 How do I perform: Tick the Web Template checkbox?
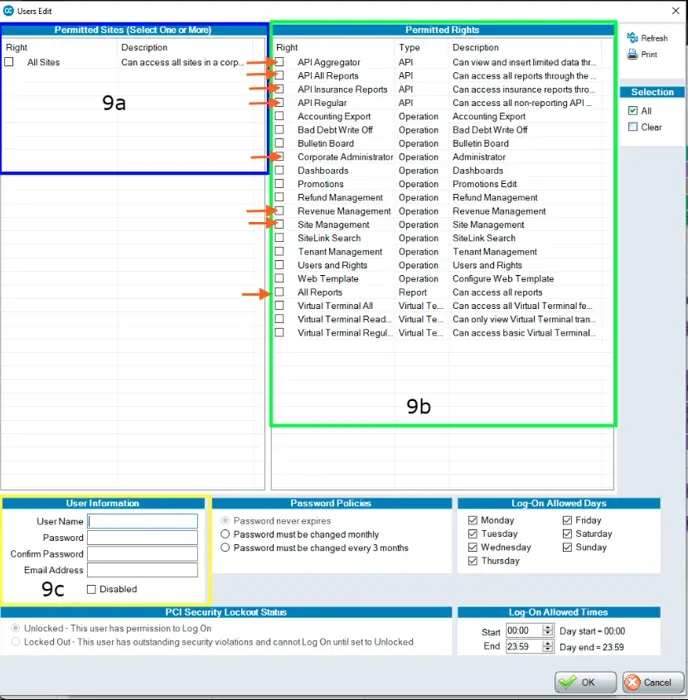click(279, 279)
